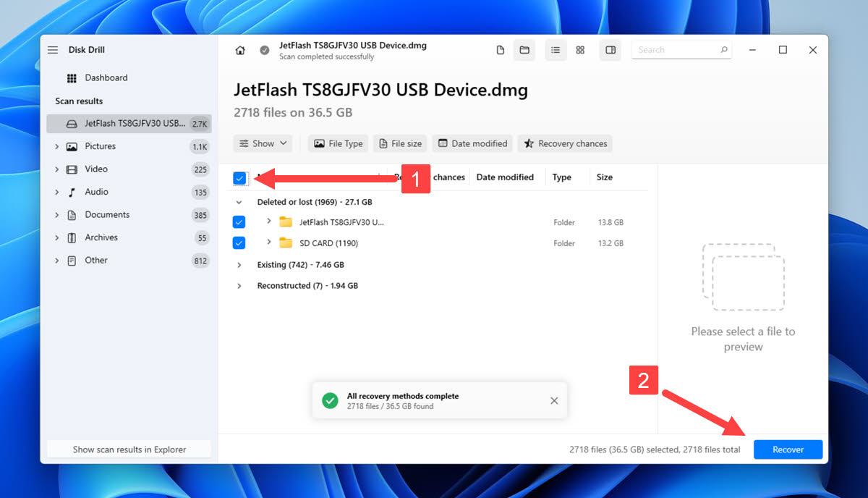Click the Scan results sidebar heading
This screenshot has width=868, height=498.
pos(79,101)
